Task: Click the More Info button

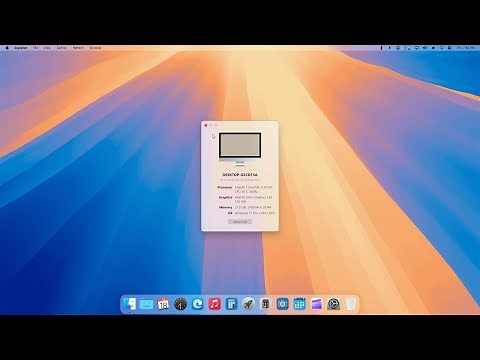Action: pyautogui.click(x=240, y=222)
